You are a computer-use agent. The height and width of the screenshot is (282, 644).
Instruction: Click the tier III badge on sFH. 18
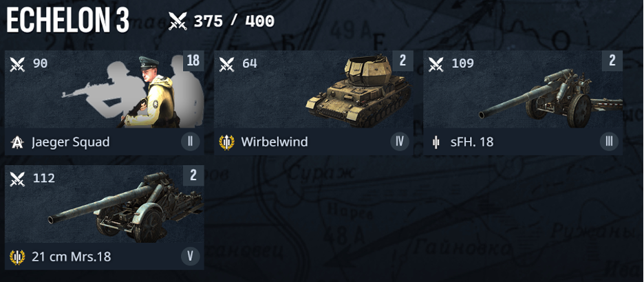pos(609,142)
